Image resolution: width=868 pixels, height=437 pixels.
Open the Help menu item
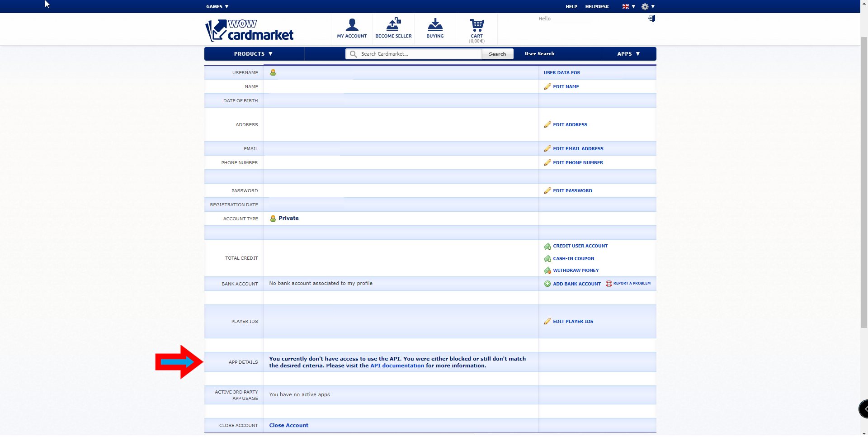pos(571,6)
